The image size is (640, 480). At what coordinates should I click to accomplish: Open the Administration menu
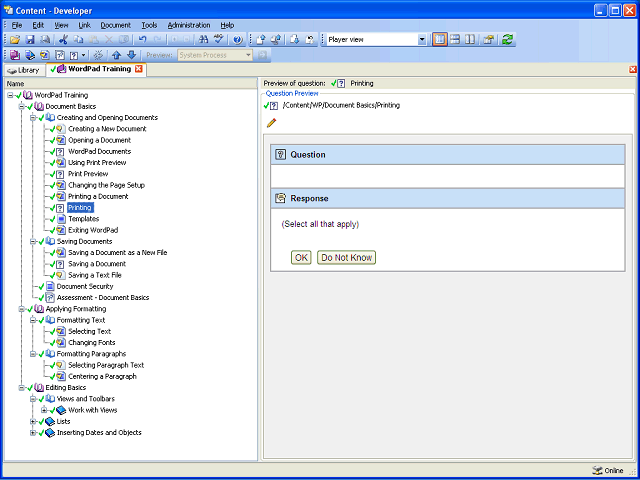pos(189,25)
